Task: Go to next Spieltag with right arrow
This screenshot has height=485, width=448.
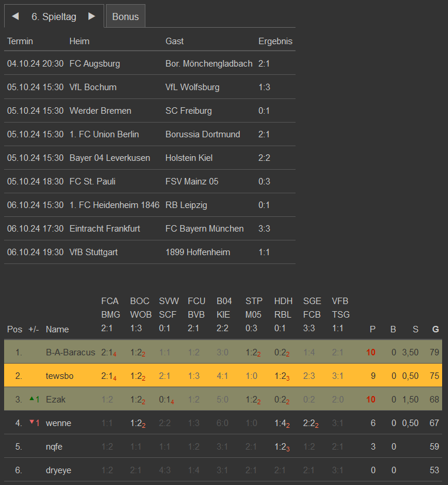Action: [x=91, y=17]
